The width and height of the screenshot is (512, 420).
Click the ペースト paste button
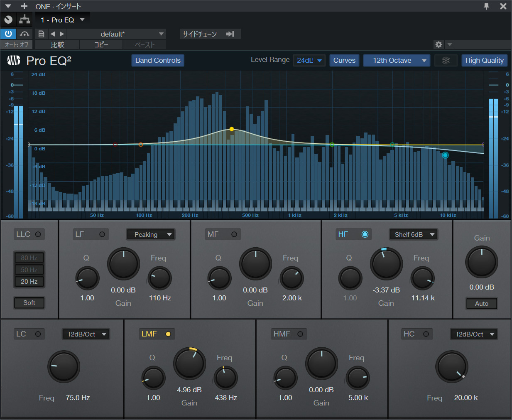pyautogui.click(x=145, y=45)
